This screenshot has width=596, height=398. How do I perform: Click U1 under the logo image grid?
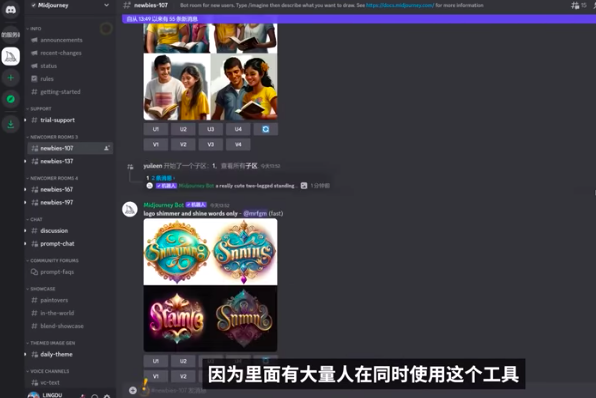156,361
